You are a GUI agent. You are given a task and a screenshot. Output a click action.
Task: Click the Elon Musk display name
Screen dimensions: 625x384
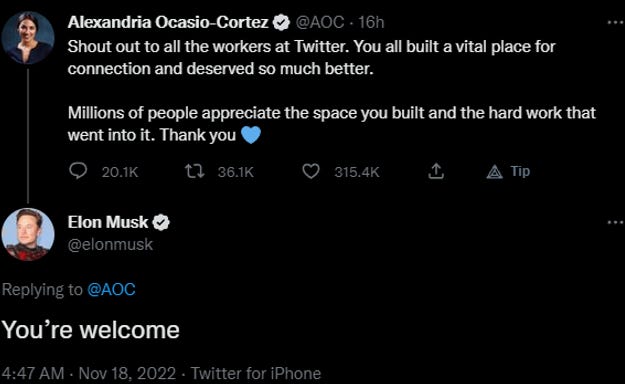click(108, 222)
